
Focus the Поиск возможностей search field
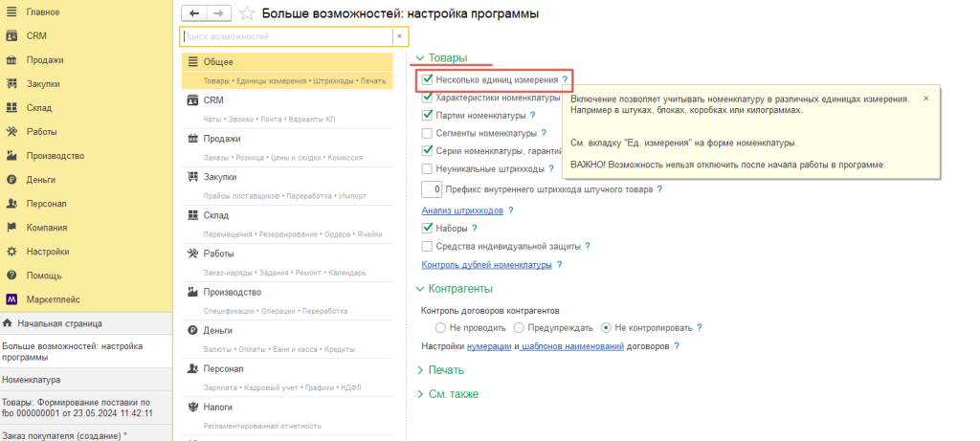[x=286, y=36]
